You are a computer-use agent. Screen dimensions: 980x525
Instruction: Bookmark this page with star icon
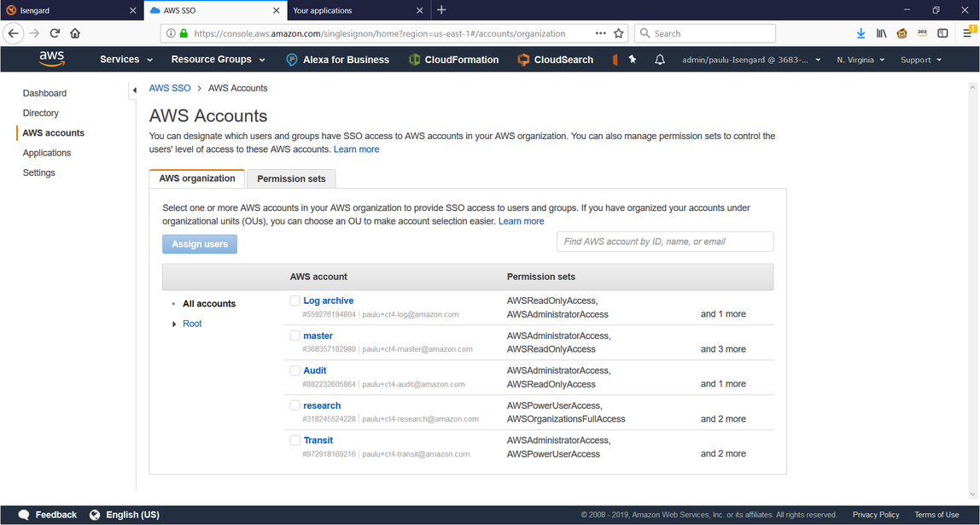(x=618, y=34)
